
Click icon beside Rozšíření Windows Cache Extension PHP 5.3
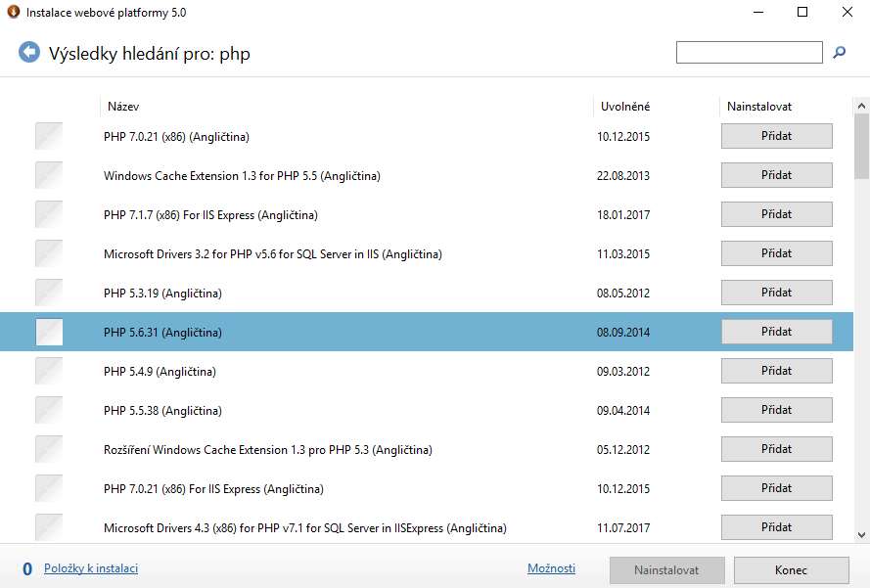pyautogui.click(x=49, y=449)
